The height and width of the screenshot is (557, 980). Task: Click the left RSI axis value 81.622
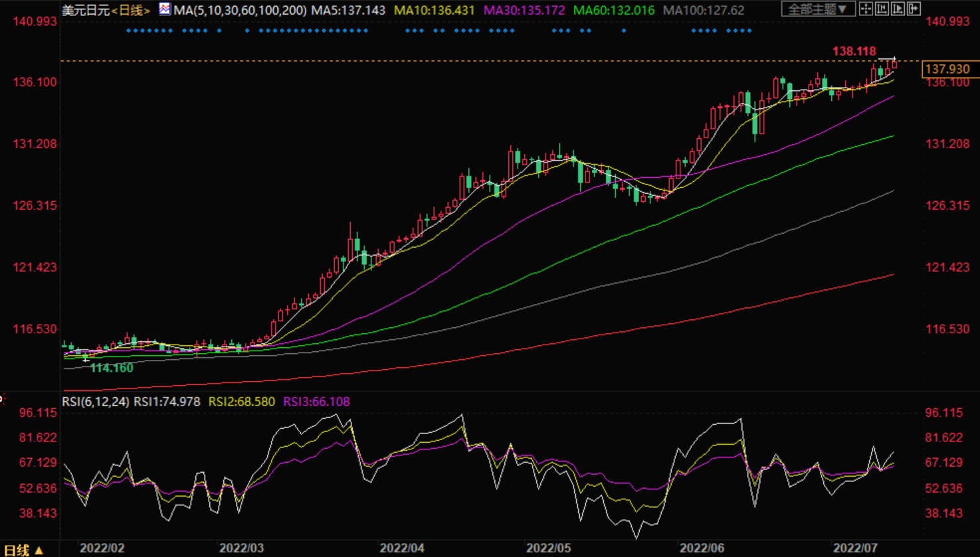point(39,438)
